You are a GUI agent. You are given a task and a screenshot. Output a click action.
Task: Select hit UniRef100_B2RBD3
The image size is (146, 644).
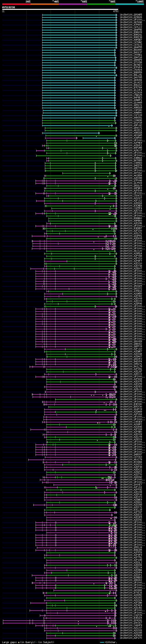pyautogui.click(x=131, y=578)
